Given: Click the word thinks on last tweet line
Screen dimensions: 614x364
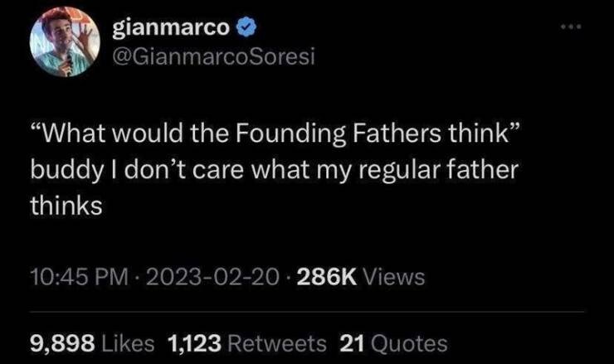Looking at the screenshot, I should pyautogui.click(x=66, y=206).
